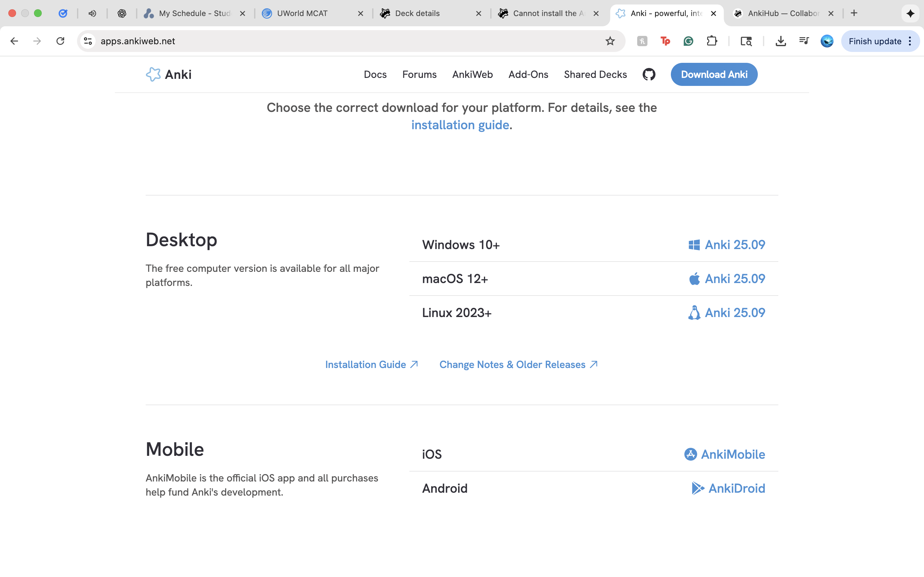Close the AnkiHub tab

pyautogui.click(x=830, y=13)
